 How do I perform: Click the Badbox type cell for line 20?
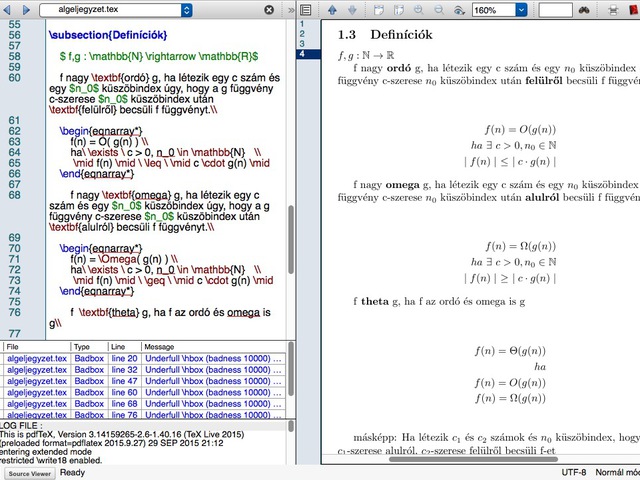[x=89, y=358]
